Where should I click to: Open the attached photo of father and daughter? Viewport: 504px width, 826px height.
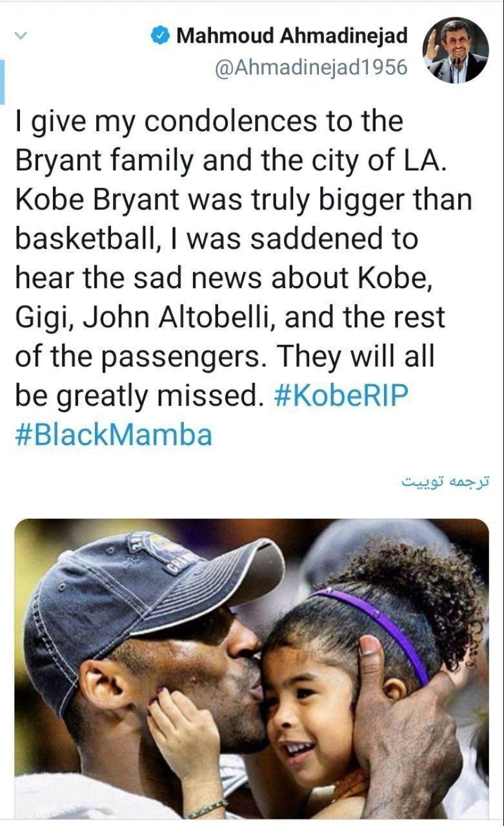point(252,668)
